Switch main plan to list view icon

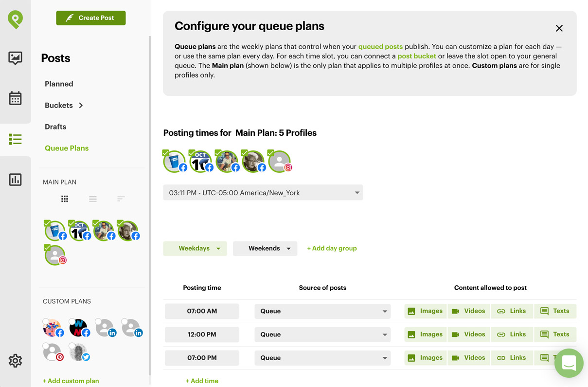93,199
